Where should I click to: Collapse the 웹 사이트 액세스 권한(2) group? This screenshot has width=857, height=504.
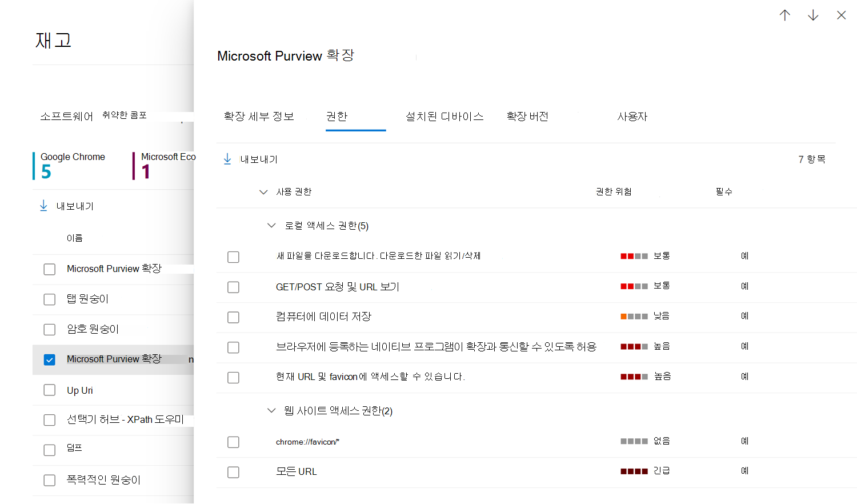[x=271, y=410]
